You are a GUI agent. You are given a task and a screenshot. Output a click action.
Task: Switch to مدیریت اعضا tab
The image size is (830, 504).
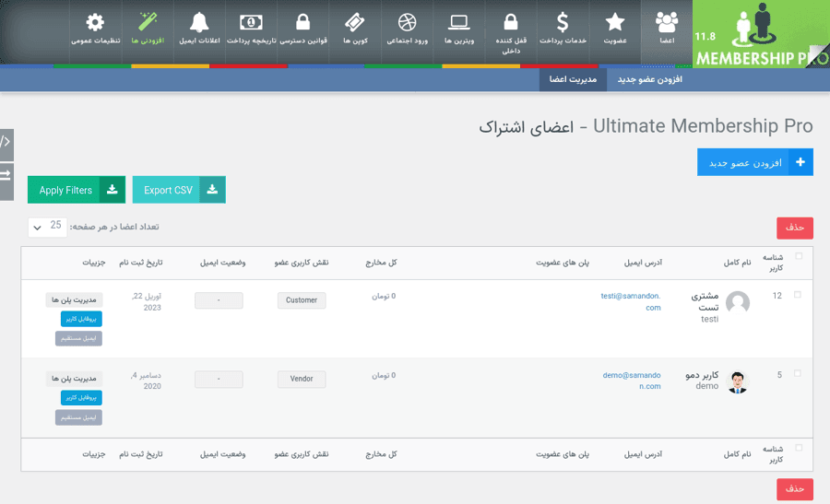pyautogui.click(x=573, y=79)
